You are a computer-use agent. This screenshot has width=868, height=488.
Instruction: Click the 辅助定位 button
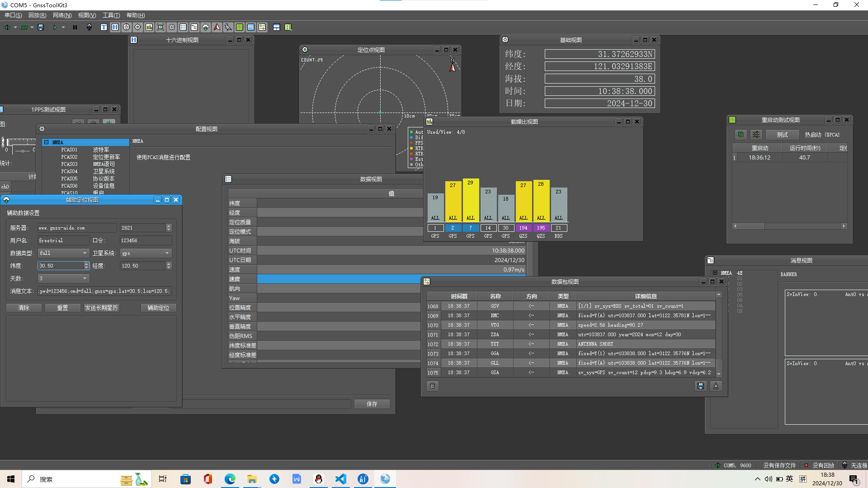(x=159, y=308)
